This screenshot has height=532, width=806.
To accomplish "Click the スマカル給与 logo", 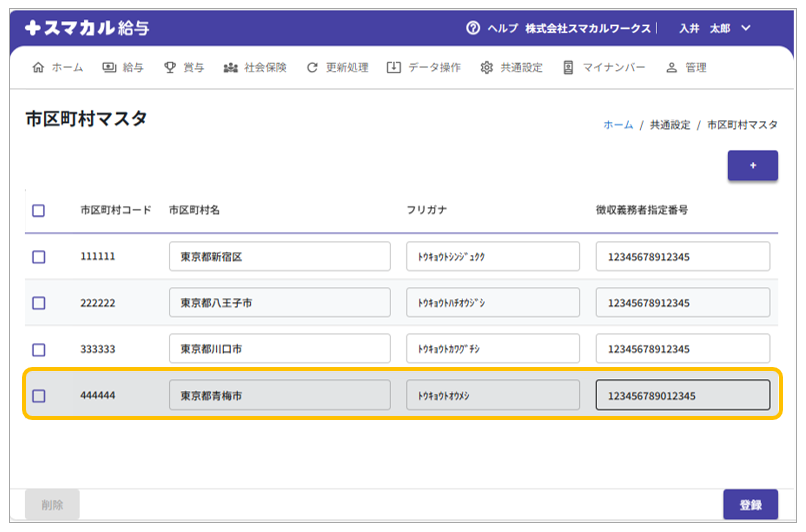I will click(x=87, y=29).
